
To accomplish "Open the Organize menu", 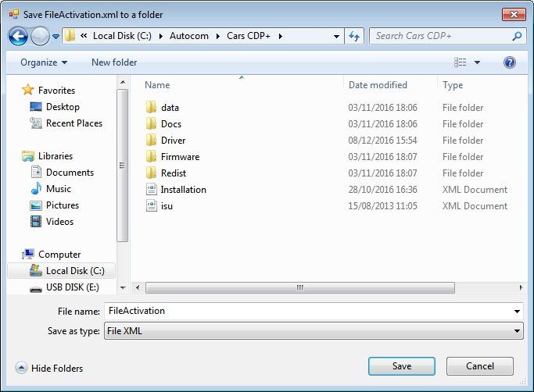I will tap(44, 62).
